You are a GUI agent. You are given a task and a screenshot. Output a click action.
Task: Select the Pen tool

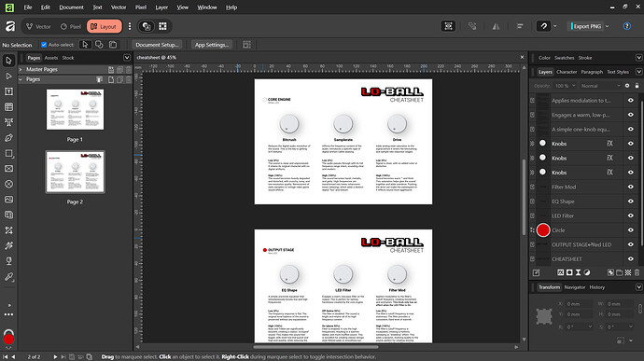tap(8, 138)
